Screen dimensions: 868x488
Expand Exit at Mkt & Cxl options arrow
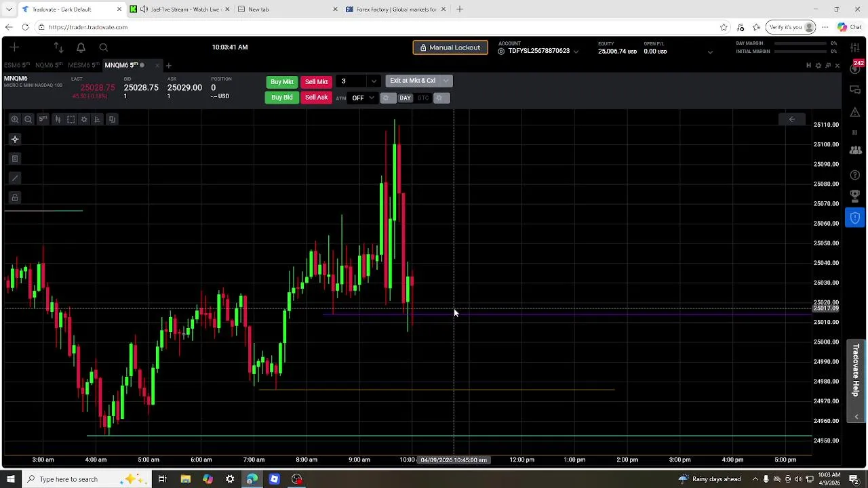tap(446, 81)
